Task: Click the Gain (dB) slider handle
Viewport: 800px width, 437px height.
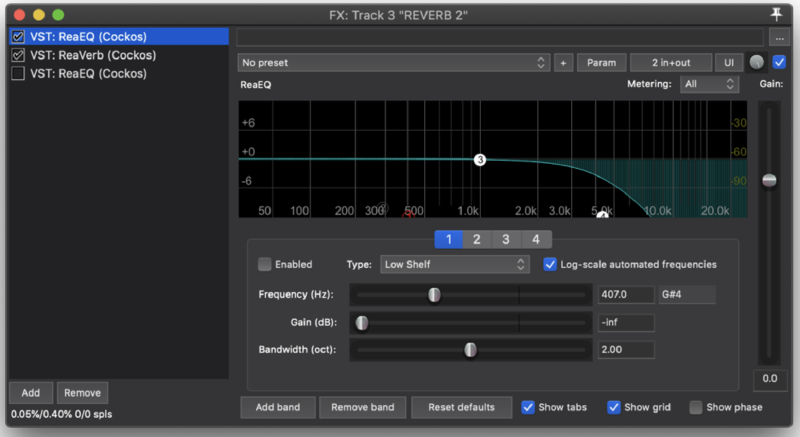Action: pyautogui.click(x=362, y=323)
